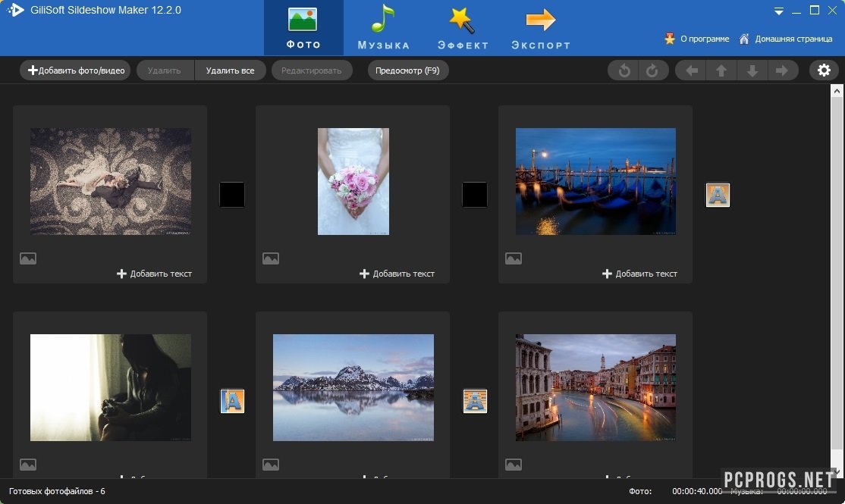Click the move-down arrow on the toolbar
The image size is (845, 504).
tap(752, 70)
